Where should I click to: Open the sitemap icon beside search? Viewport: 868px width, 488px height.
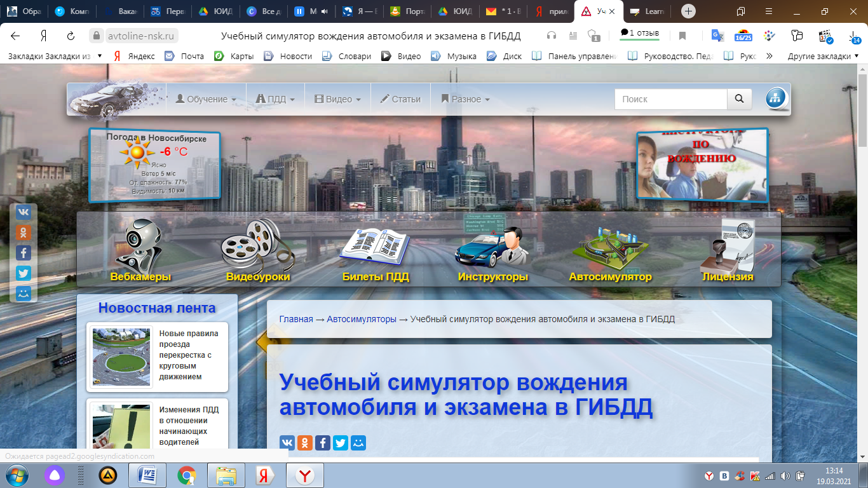click(x=775, y=99)
